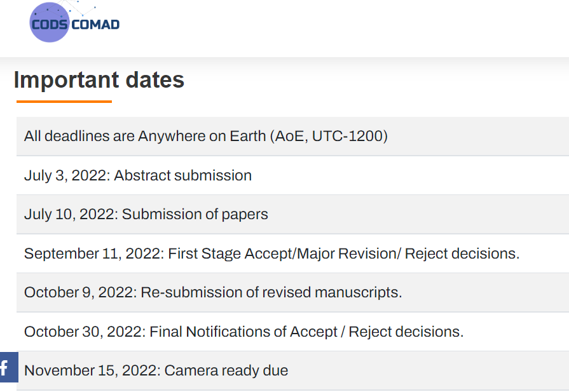Click the 'November 15, 2022' date
The image size is (569, 392).
(x=92, y=370)
